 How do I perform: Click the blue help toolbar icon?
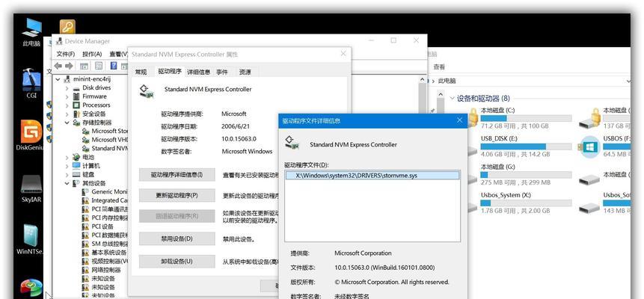coord(114,66)
